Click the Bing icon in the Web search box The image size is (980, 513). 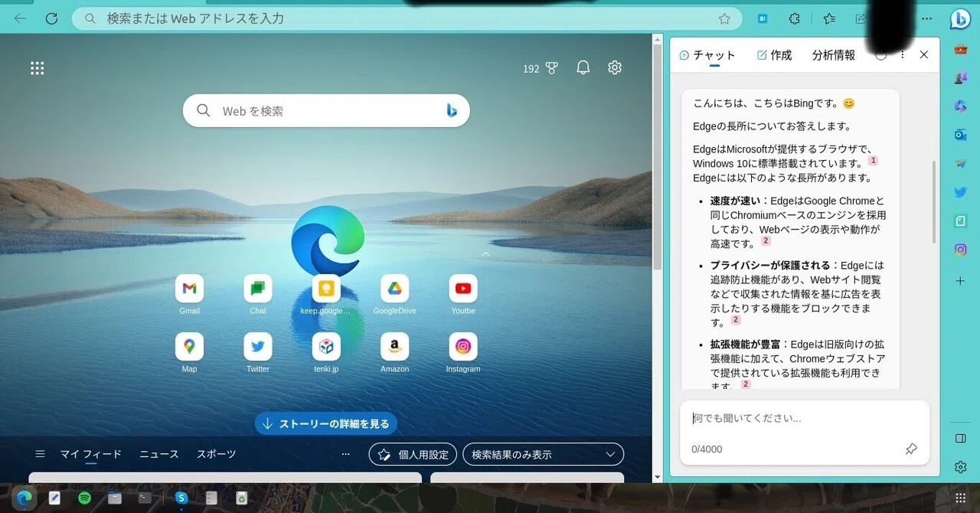[x=452, y=111]
